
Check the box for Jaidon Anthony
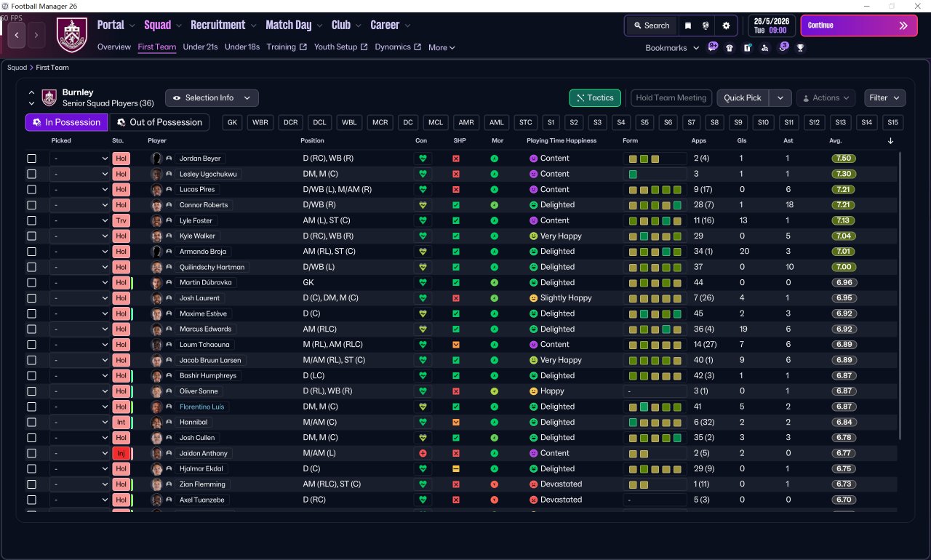pos(31,453)
